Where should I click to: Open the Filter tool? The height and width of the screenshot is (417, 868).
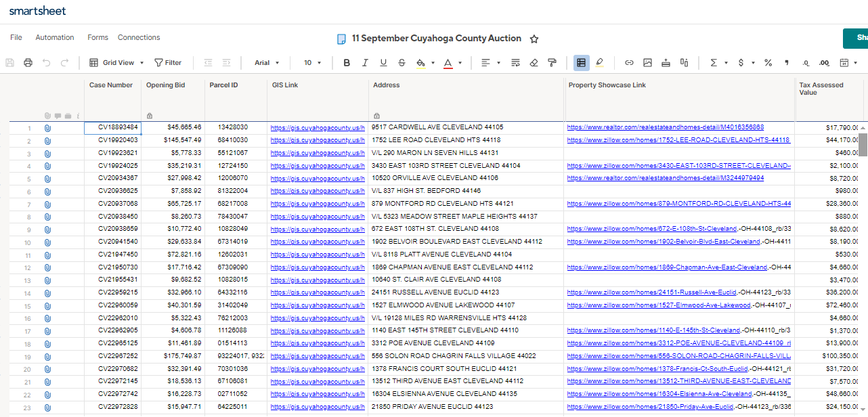(x=168, y=63)
